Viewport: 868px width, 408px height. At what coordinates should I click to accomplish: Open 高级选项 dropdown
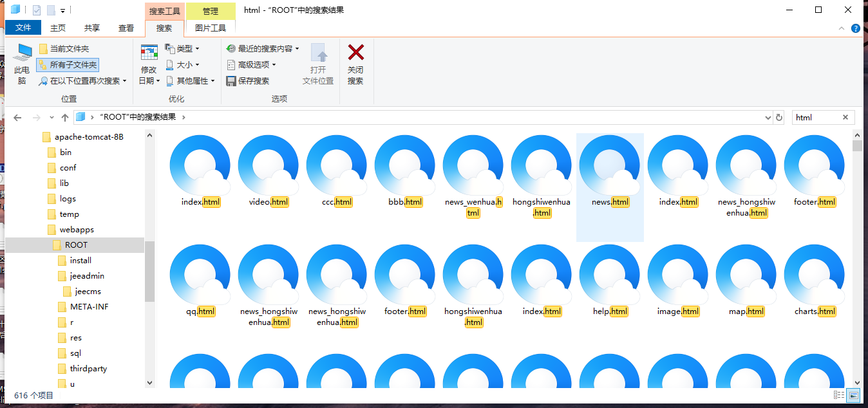(251, 64)
